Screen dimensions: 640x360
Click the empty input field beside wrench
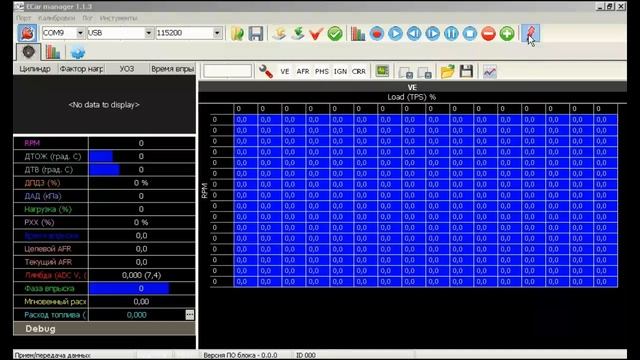point(227,71)
